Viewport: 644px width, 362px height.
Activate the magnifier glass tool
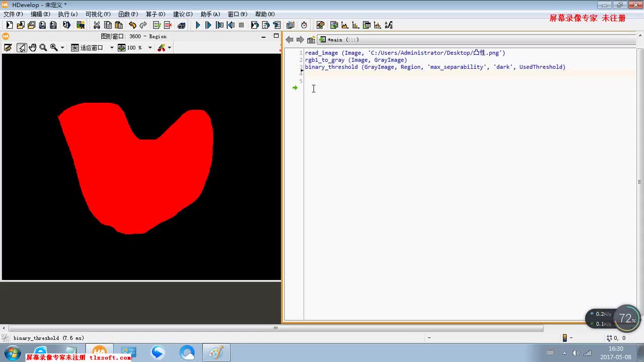pos(43,48)
